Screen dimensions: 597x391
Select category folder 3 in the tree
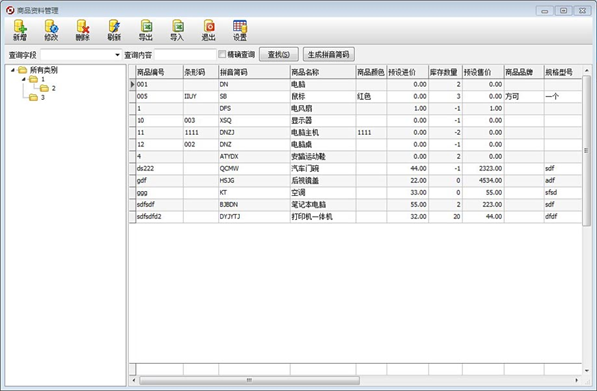coord(37,97)
